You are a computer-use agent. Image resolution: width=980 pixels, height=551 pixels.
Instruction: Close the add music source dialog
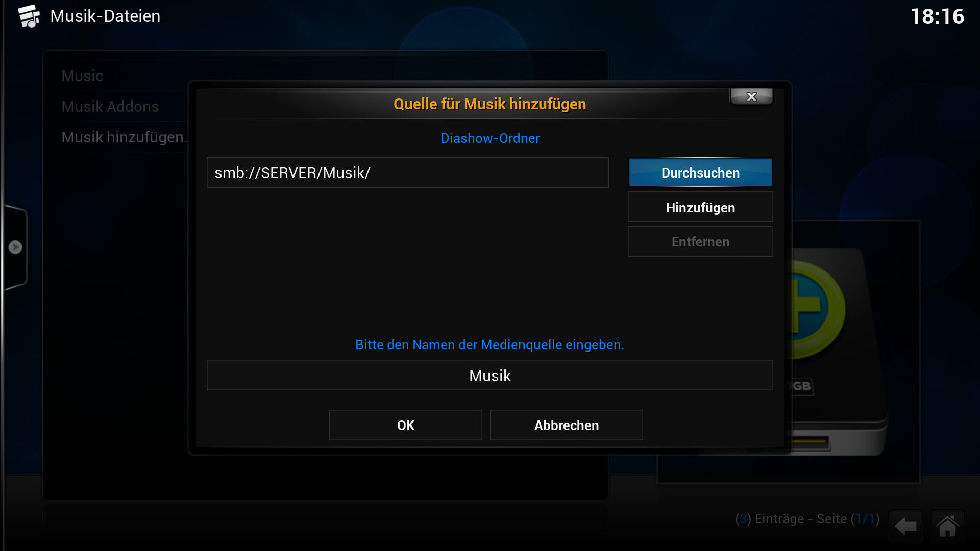point(751,96)
